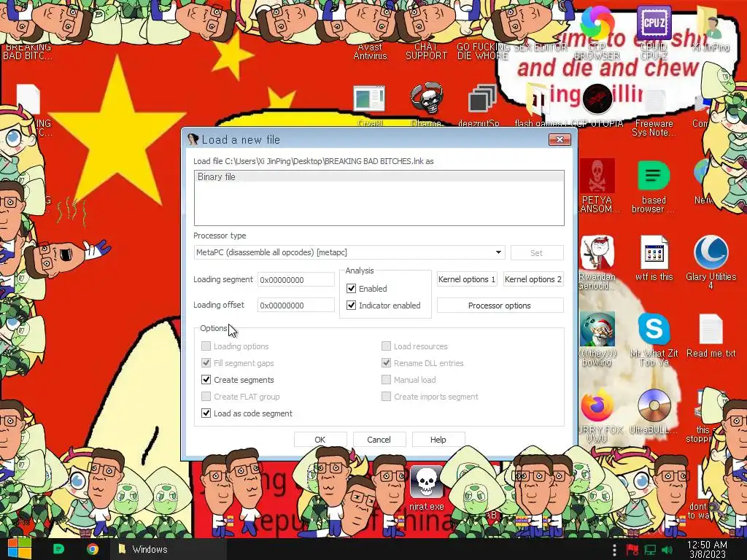
Task: Select the Freeware Sys Note icon
Action: point(654,101)
